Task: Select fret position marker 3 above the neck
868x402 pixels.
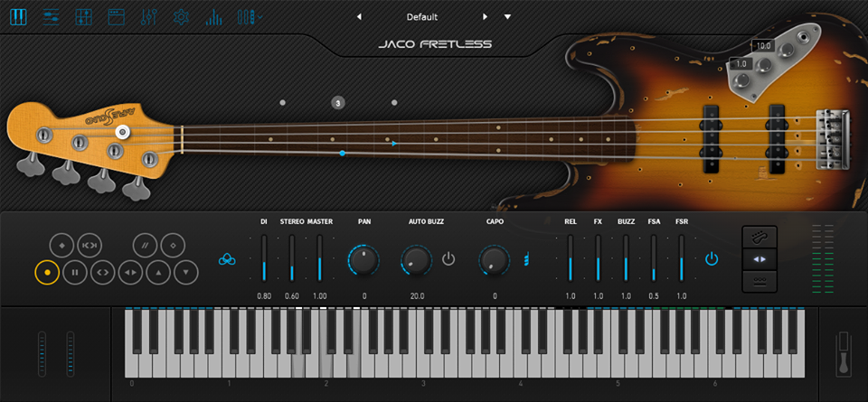Action: click(338, 102)
